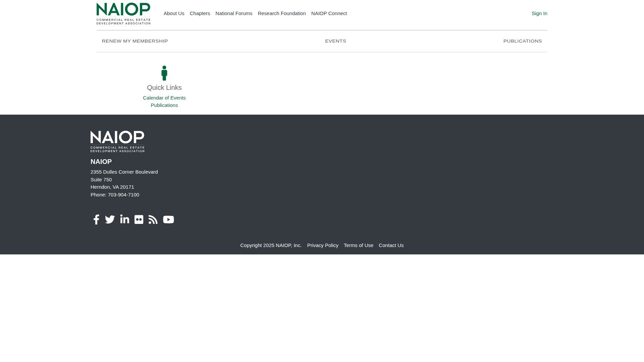Viewport: 644px width, 362px height.
Task: Select the Publications navigation item
Action: click(523, 41)
